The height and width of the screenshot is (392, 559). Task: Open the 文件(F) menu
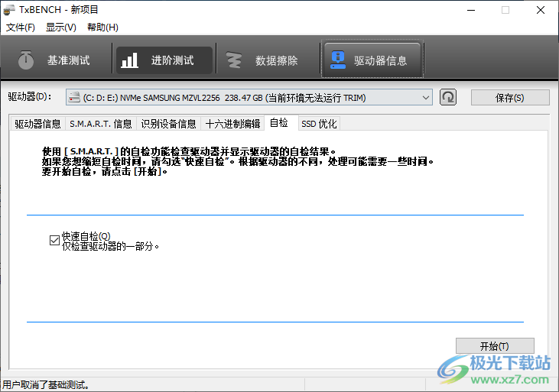tap(21, 27)
